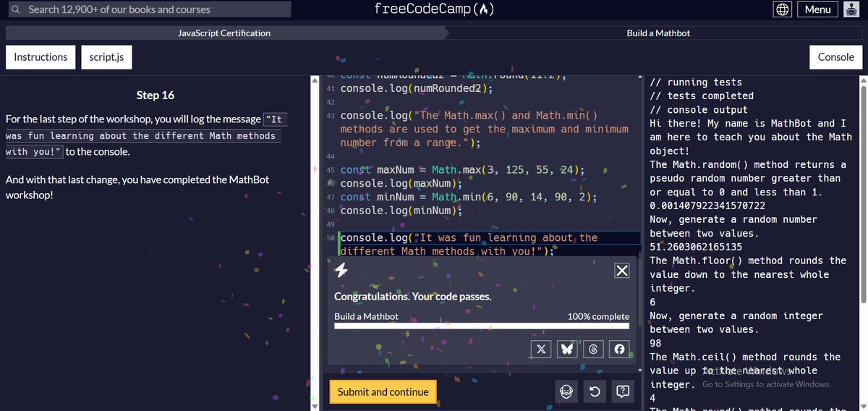
Task: Click line 47 const minNum code
Action: tap(469, 197)
